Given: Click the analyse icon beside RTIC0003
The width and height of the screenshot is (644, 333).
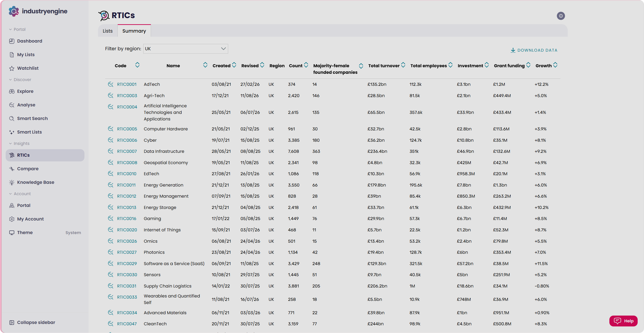Looking at the screenshot, I should pos(110,96).
